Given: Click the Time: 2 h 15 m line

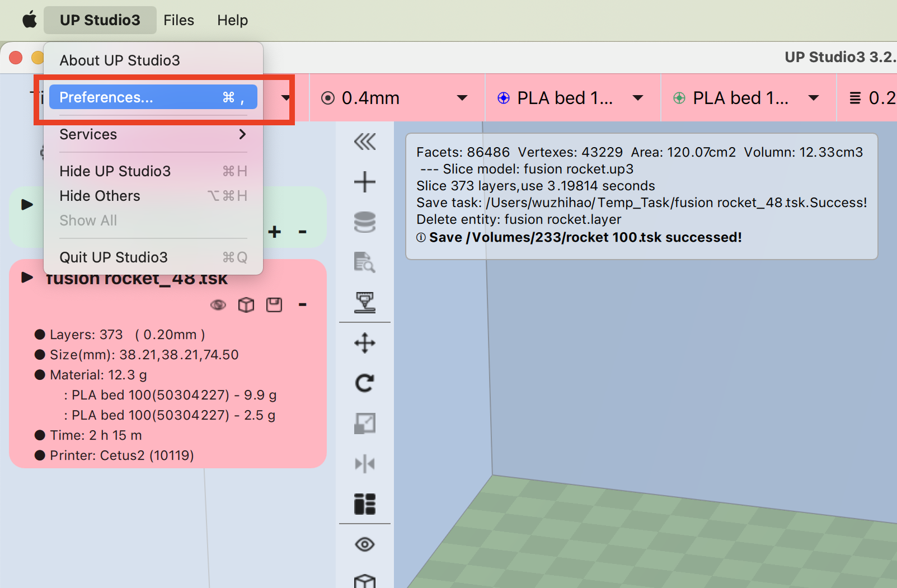Looking at the screenshot, I should (88, 435).
